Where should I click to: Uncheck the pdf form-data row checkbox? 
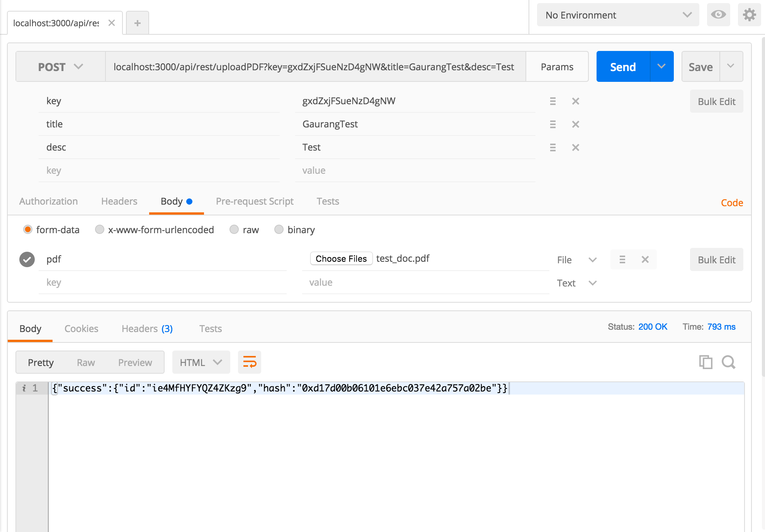point(27,259)
